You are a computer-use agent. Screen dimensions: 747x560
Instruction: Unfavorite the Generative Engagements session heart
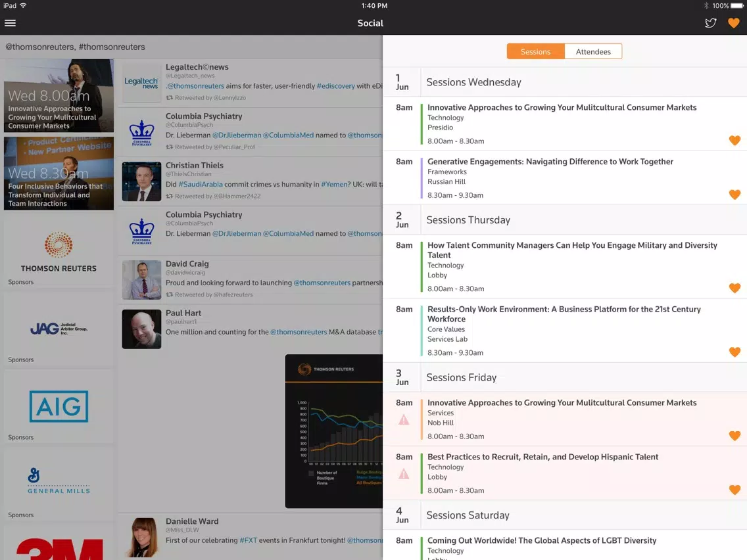[x=735, y=195]
